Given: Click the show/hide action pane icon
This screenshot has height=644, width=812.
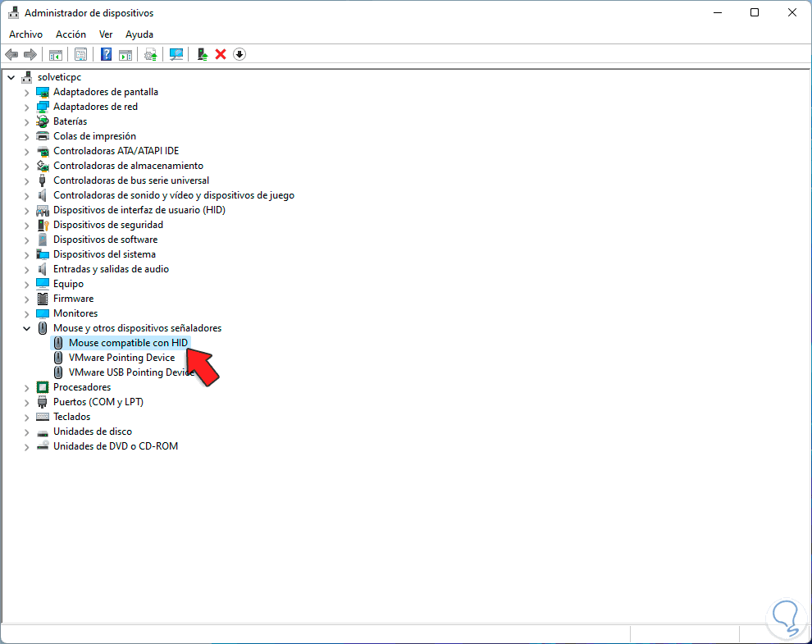Looking at the screenshot, I should tap(125, 54).
